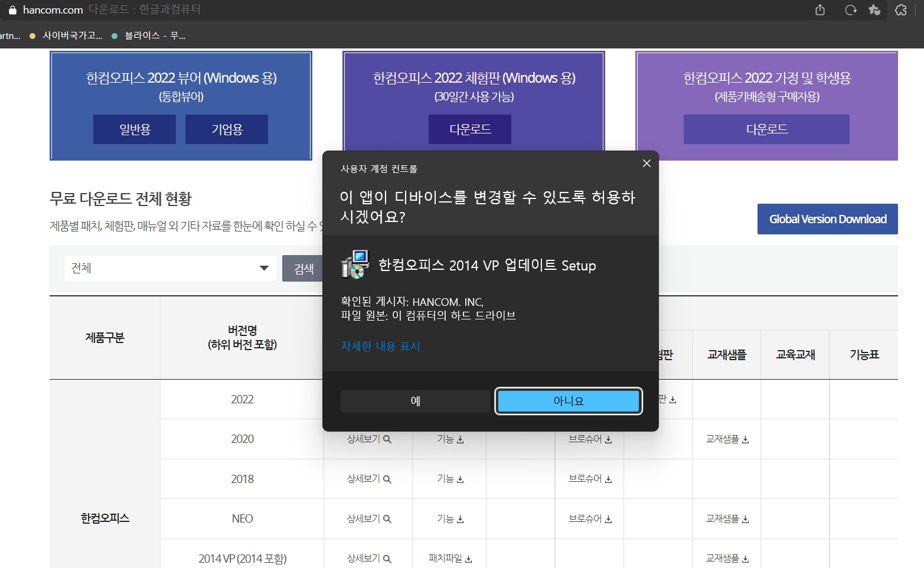
Task: Click 일반용 button for 2022 viewer
Action: 135,129
